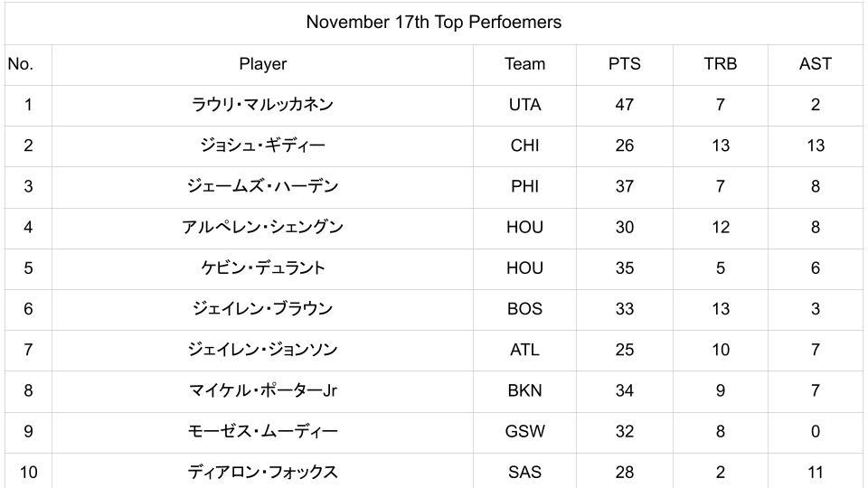Select the BKN team cell
The height and width of the screenshot is (488, 868).
click(524, 390)
